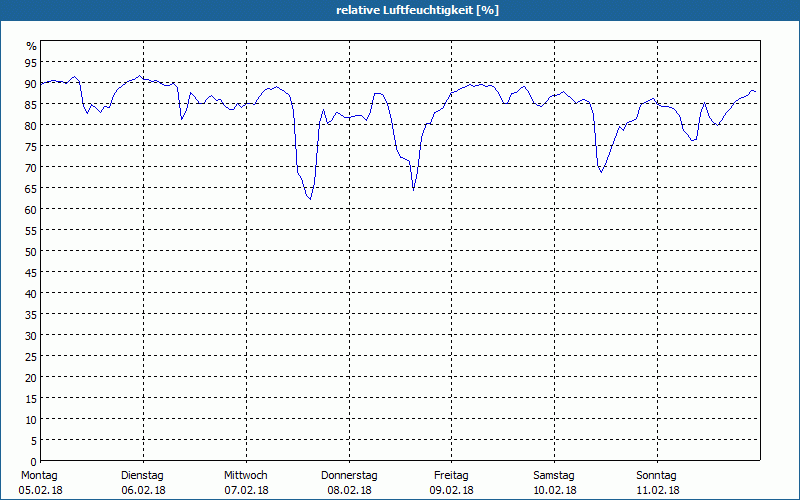
Task: Select the 'Montag' day label
Action: click(39, 475)
